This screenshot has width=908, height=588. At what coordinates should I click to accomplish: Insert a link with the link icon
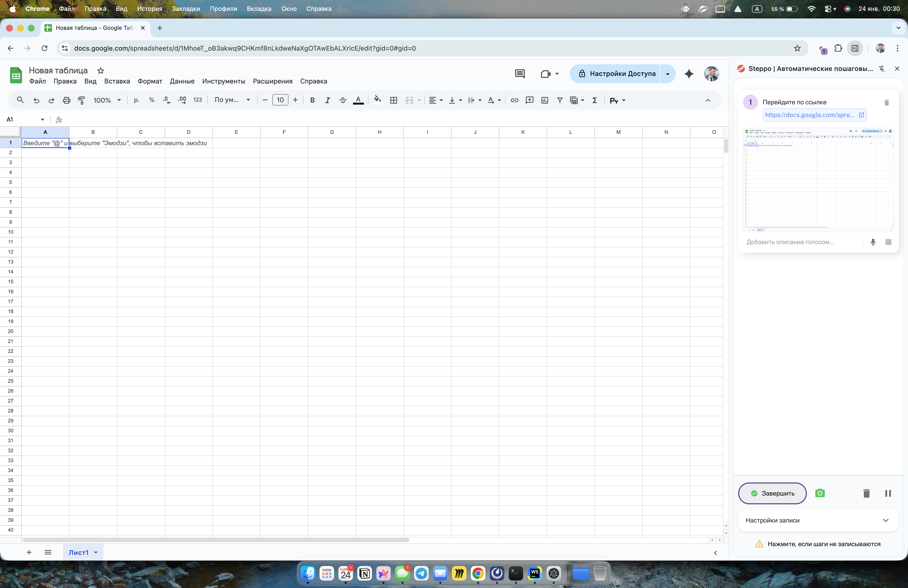click(514, 100)
